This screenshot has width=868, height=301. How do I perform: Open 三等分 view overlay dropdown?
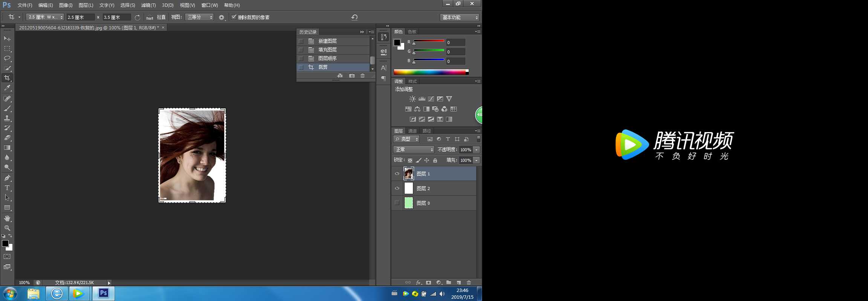click(199, 17)
